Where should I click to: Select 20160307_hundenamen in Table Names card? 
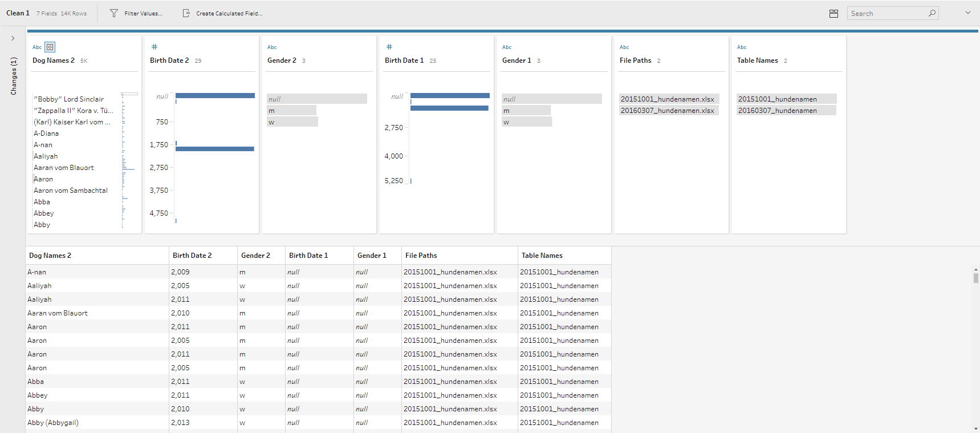(x=787, y=110)
